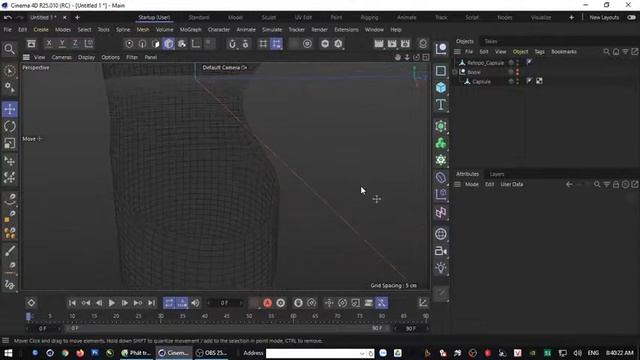This screenshot has height=360, width=640.
Task: Toggle X axis lock
Action: 49,43
